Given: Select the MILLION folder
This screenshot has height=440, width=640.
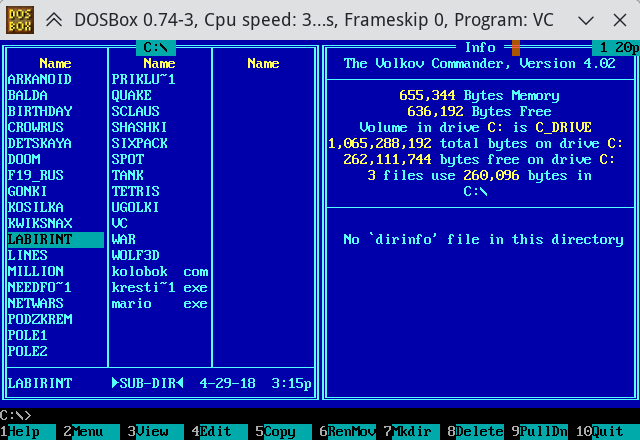Looking at the screenshot, I should pos(36,271).
